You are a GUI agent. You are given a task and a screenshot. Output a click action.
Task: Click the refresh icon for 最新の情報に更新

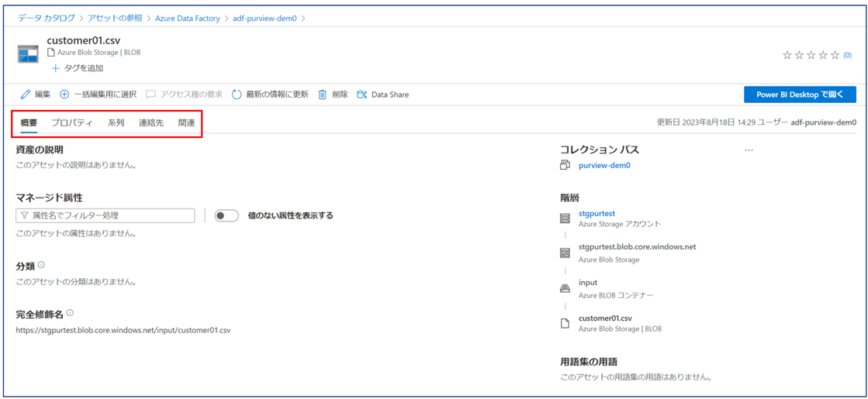click(237, 95)
